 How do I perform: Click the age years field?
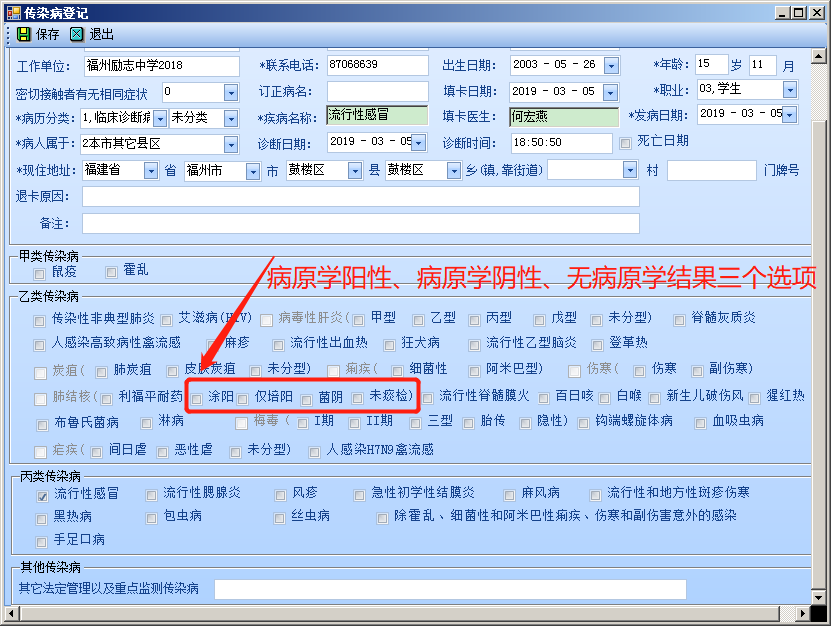(711, 64)
